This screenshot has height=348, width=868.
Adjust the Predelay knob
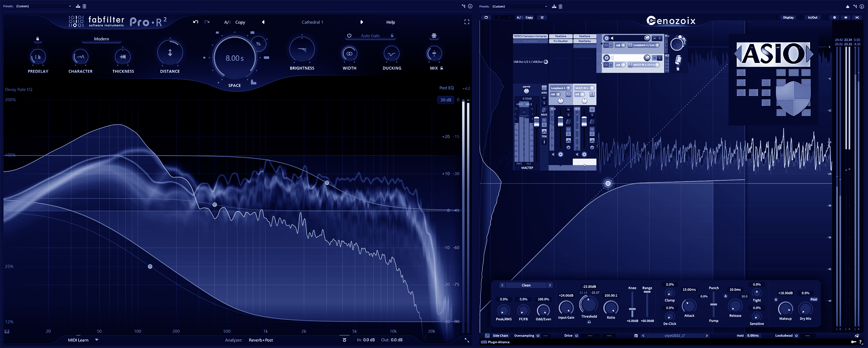[x=38, y=57]
